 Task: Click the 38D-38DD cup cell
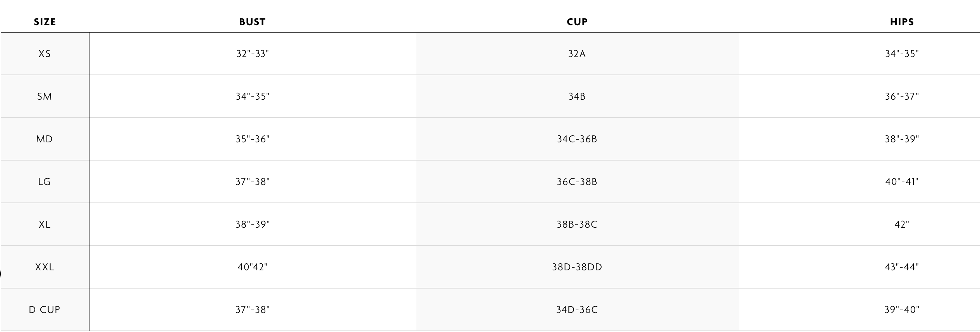(x=577, y=267)
